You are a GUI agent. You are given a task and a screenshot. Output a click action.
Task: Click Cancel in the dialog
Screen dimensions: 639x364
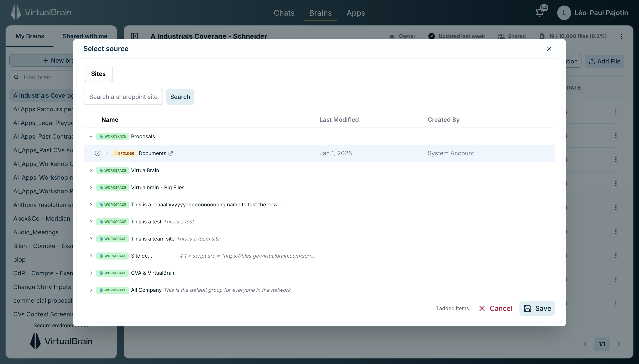tap(496, 308)
